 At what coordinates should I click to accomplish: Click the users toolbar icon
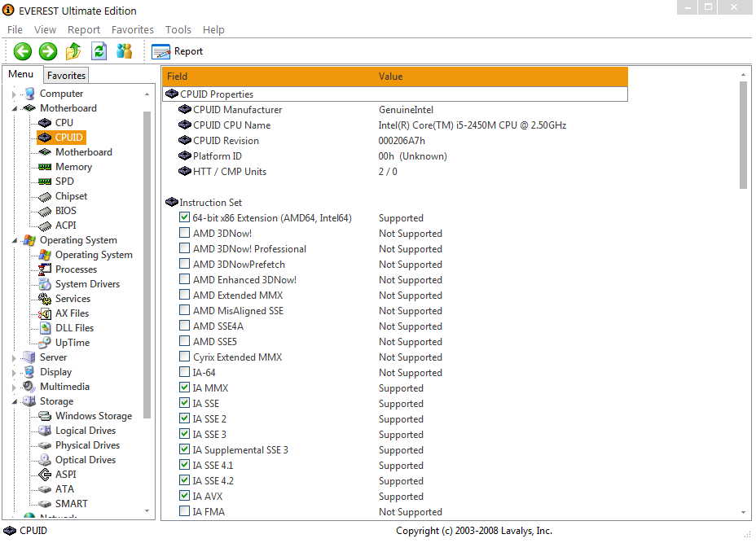click(x=124, y=51)
